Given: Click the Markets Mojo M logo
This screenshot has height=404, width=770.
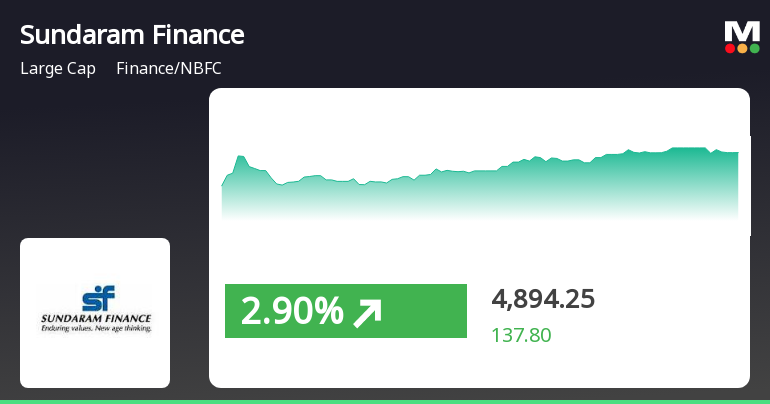Looking at the screenshot, I should (742, 37).
